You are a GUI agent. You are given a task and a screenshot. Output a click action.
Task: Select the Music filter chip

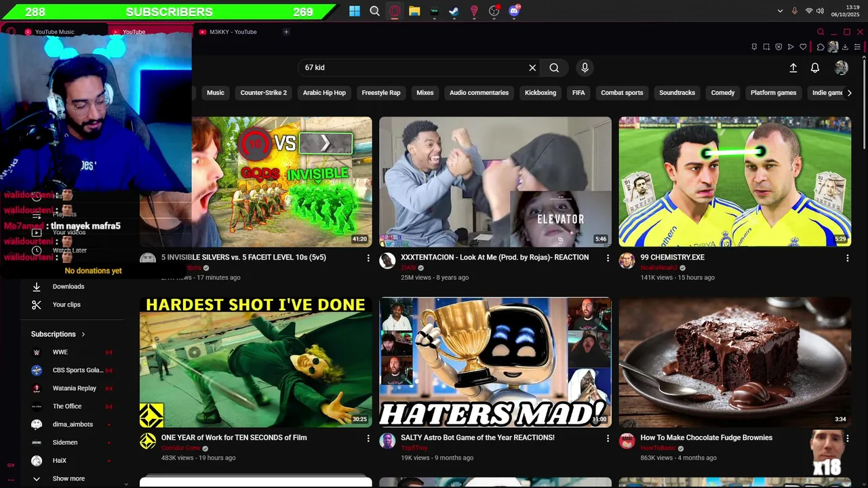(x=216, y=93)
